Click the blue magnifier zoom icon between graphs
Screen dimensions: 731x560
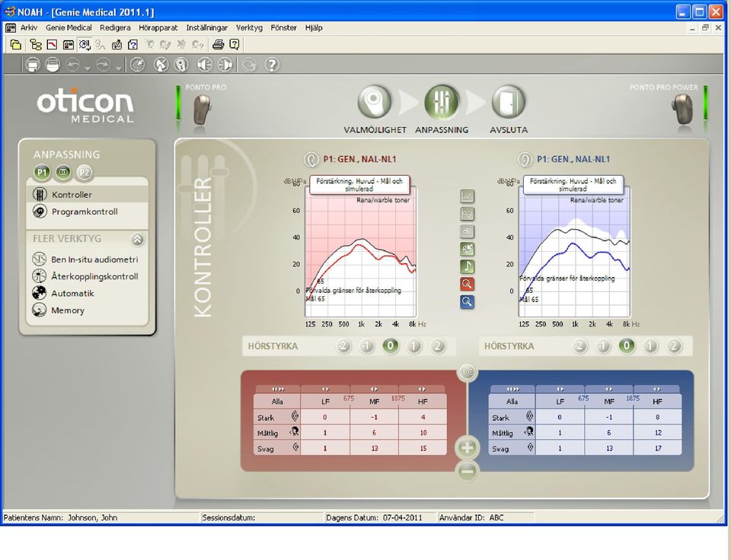pos(467,301)
